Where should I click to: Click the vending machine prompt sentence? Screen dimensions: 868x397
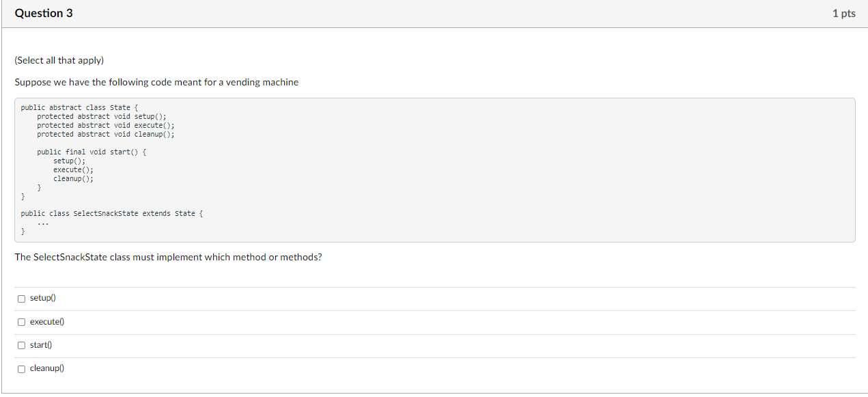point(156,82)
